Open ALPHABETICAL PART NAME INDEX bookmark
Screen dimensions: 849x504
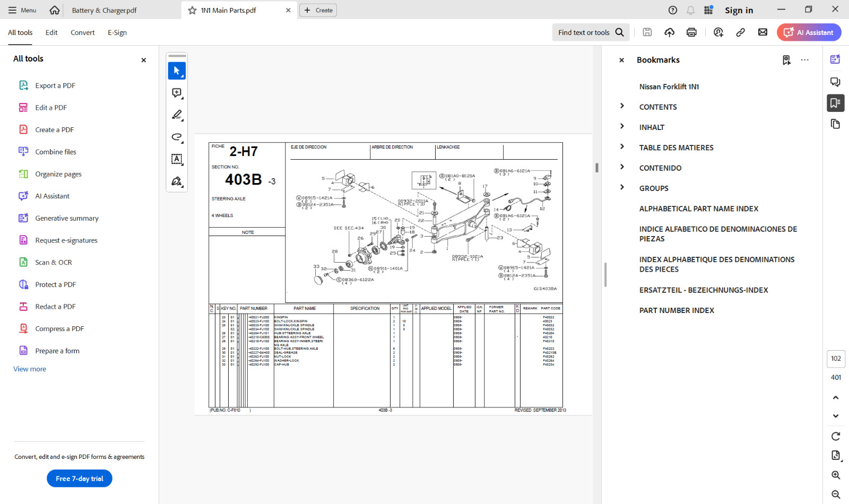(698, 208)
